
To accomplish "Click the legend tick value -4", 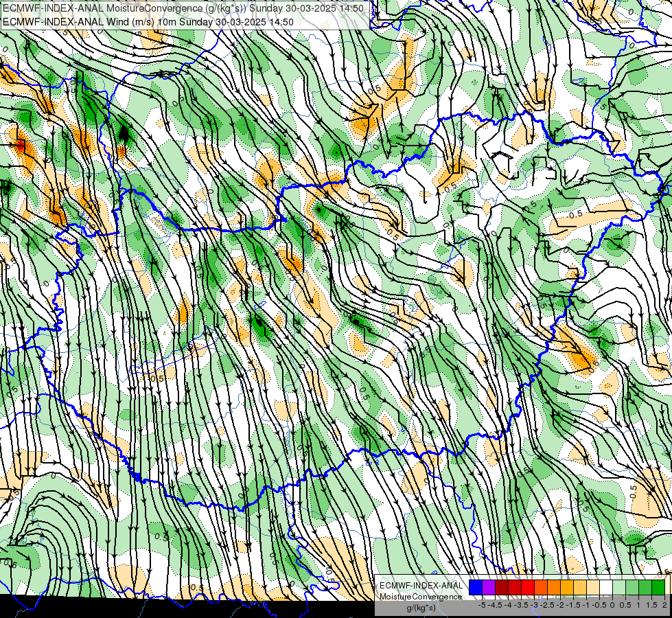I will 508,605.
